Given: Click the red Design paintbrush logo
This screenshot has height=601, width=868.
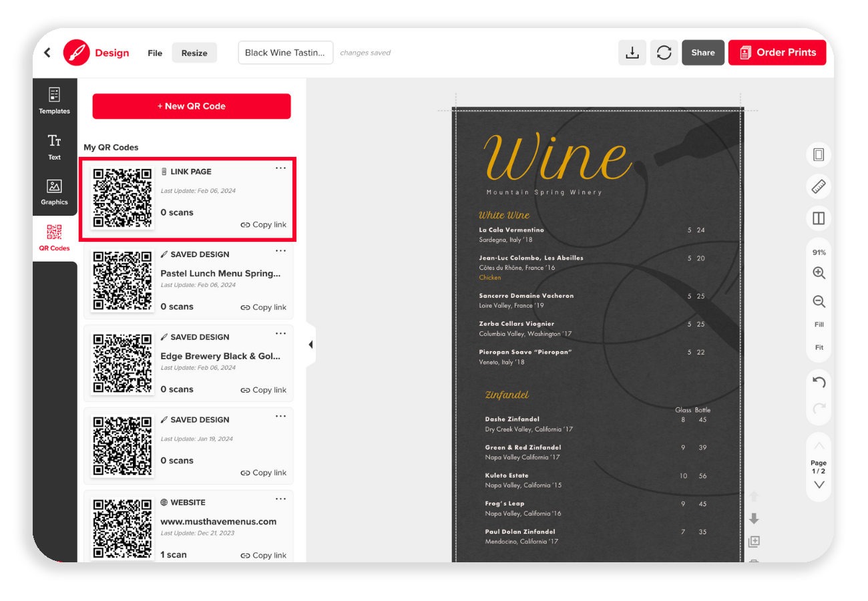Looking at the screenshot, I should 76,52.
